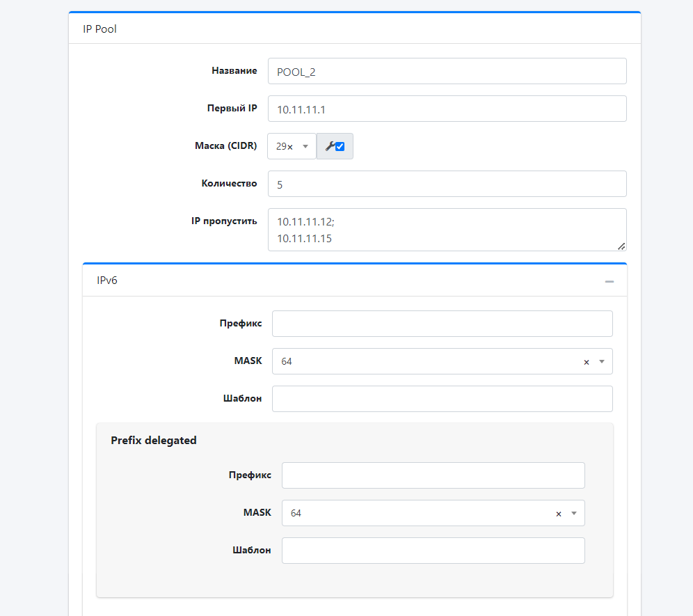Expand the IPv6 MASK dropdown arrow

tap(601, 362)
